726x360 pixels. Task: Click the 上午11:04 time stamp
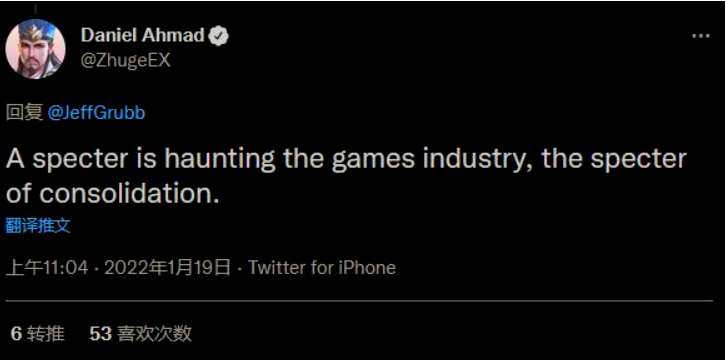coord(47,267)
